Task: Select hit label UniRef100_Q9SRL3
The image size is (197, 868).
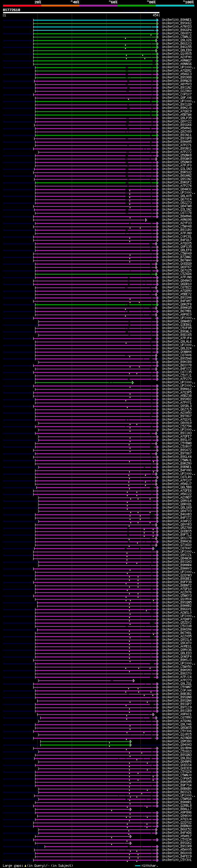Action: (x=176, y=406)
